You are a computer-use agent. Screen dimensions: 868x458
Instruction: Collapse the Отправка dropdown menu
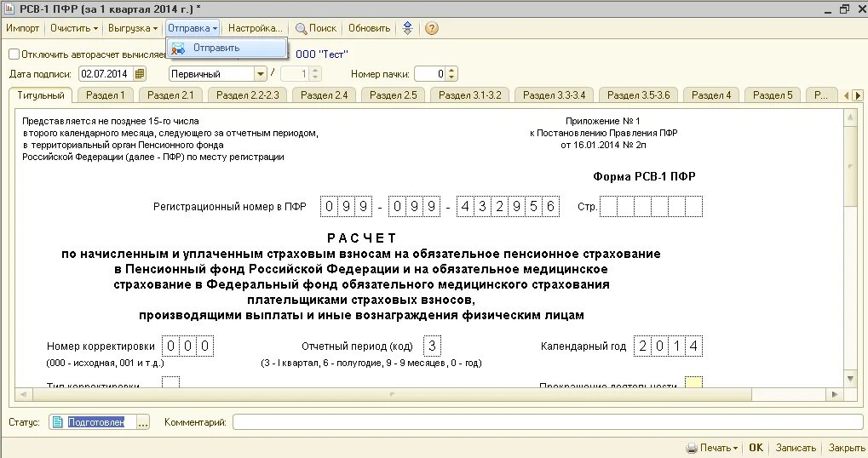pyautogui.click(x=193, y=28)
